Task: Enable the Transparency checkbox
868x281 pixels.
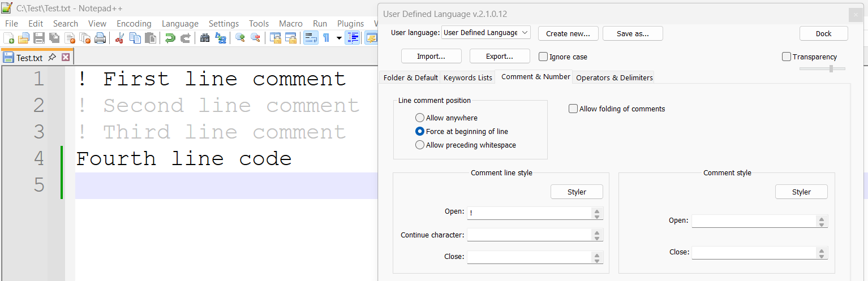Action: (x=787, y=57)
